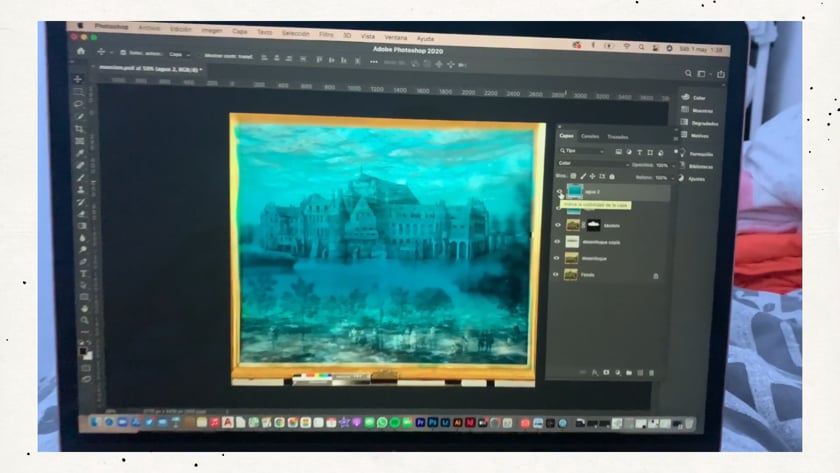
Task: Open the Tipo layer filter dropdown
Action: (582, 151)
